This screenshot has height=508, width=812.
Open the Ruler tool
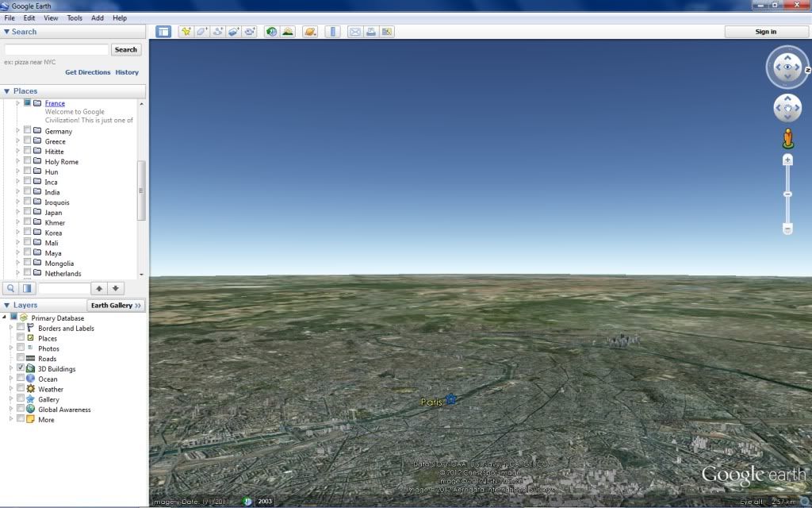point(332,32)
